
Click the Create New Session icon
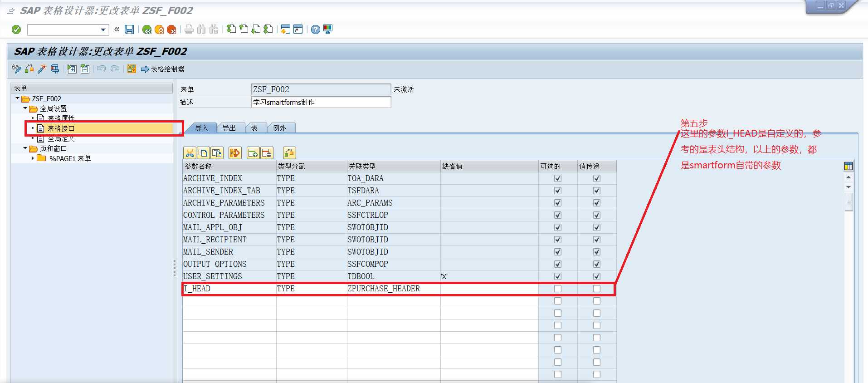(285, 29)
